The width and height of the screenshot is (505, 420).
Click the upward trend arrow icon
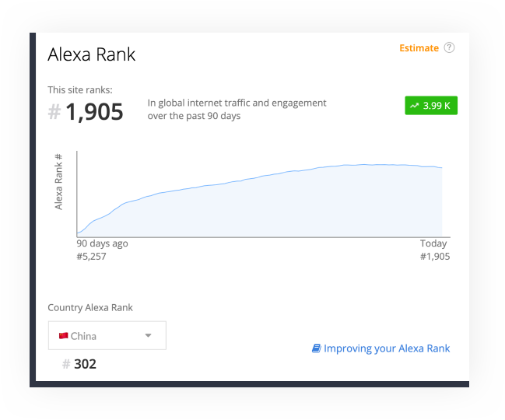coord(414,106)
